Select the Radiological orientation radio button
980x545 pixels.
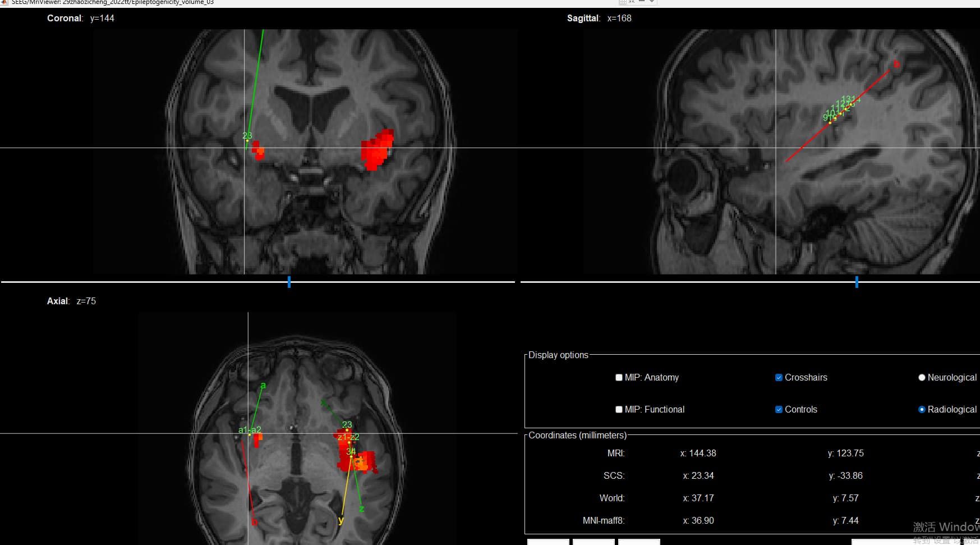click(922, 410)
